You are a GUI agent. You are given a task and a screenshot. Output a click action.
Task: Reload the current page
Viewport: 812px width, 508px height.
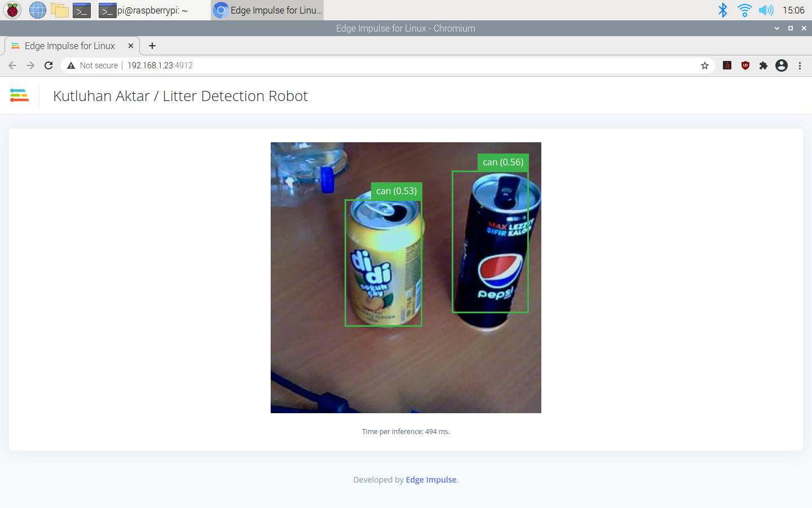click(48, 65)
